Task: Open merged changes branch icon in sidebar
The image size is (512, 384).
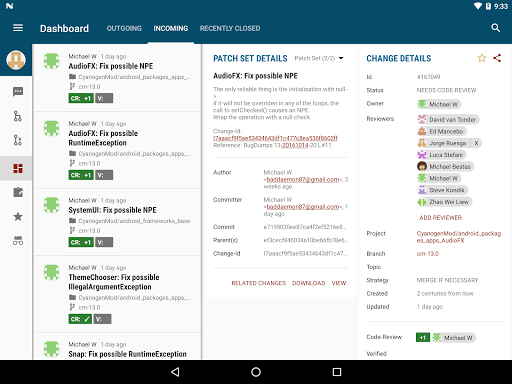Action: 17,116
